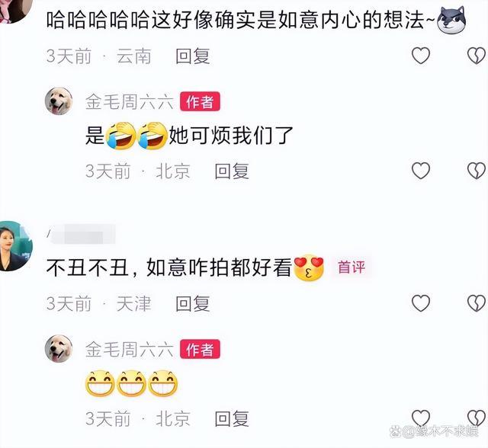This screenshot has width=488, height=448.
Task: Dislike the author's reply '她可烦我们了'
Action: coord(477,171)
